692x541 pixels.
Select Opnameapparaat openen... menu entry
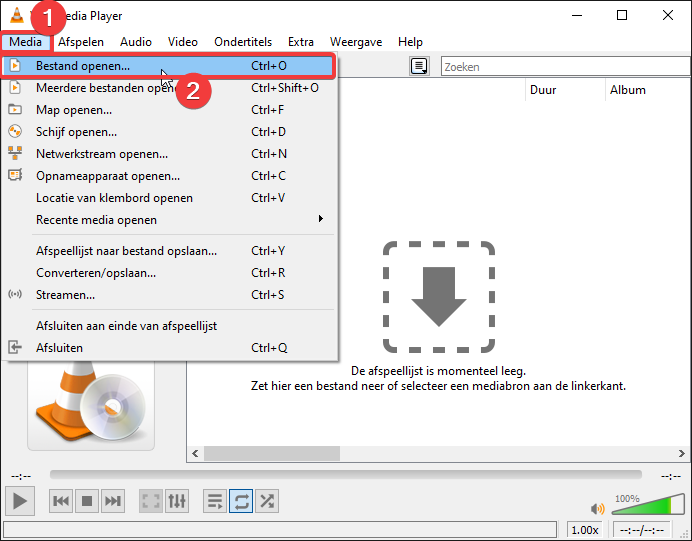(x=170, y=176)
